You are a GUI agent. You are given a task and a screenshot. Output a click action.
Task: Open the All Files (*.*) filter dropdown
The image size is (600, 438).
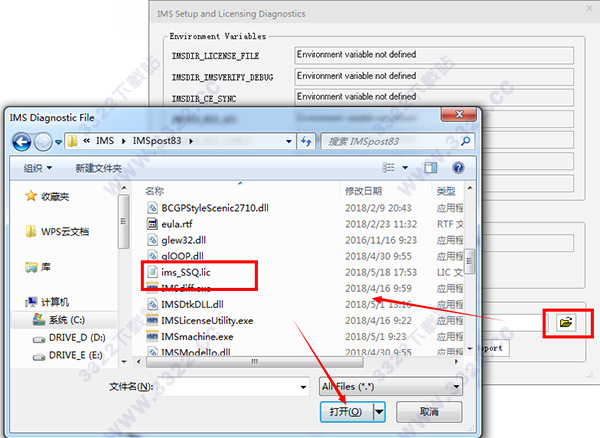[391, 387]
